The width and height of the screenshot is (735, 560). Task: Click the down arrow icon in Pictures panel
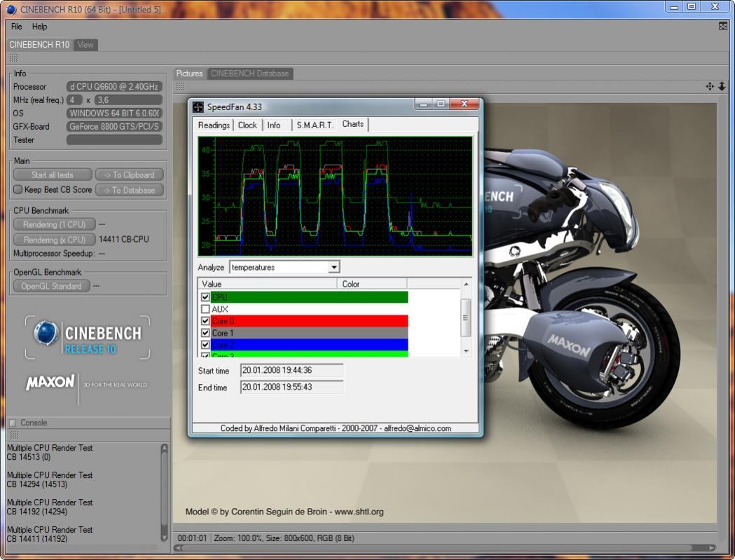[x=722, y=86]
